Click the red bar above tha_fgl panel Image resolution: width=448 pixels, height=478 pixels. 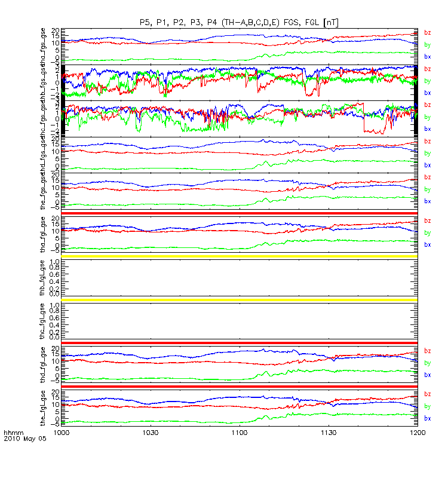pyautogui.click(x=240, y=213)
